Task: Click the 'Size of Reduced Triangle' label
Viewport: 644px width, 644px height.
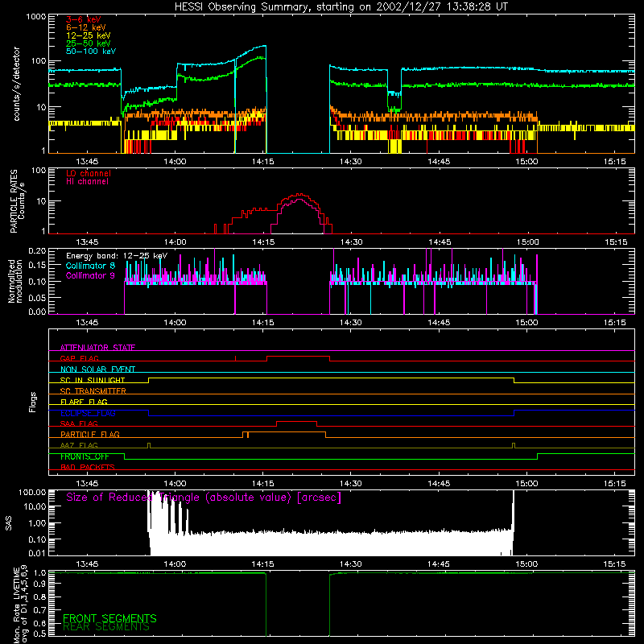Action: [x=204, y=497]
